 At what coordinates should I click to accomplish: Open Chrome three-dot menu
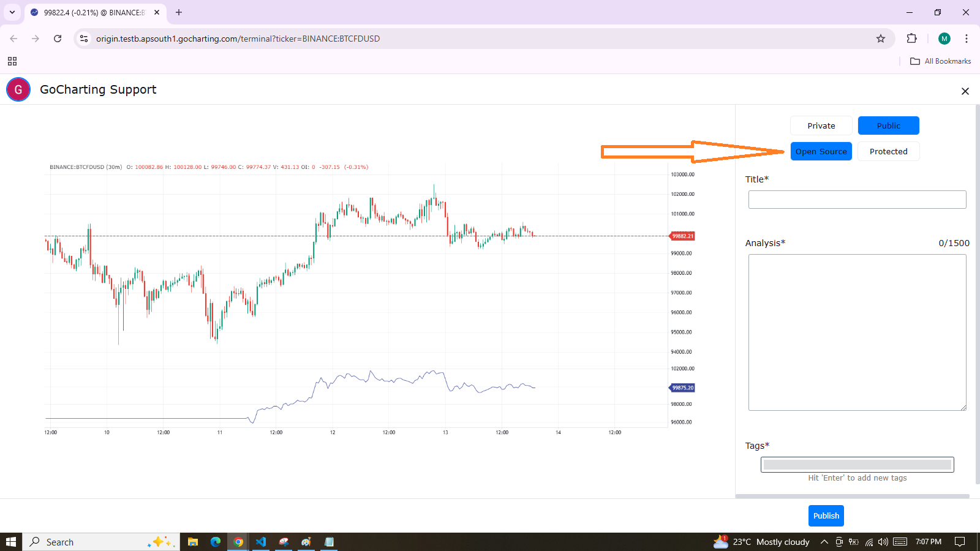point(967,39)
